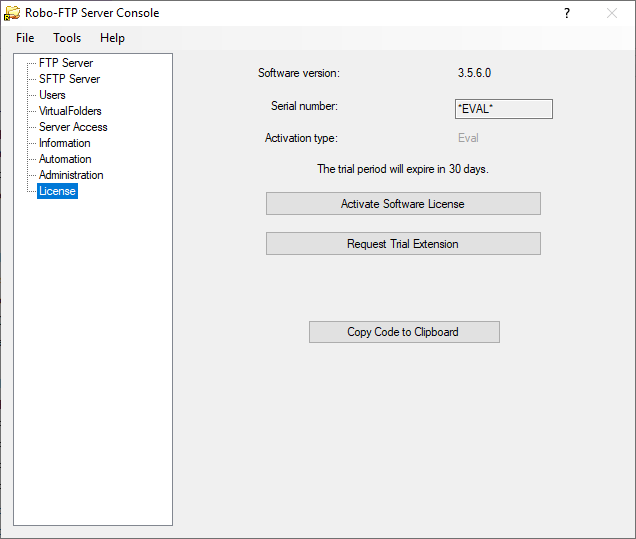Open the Help menu

pos(112,38)
